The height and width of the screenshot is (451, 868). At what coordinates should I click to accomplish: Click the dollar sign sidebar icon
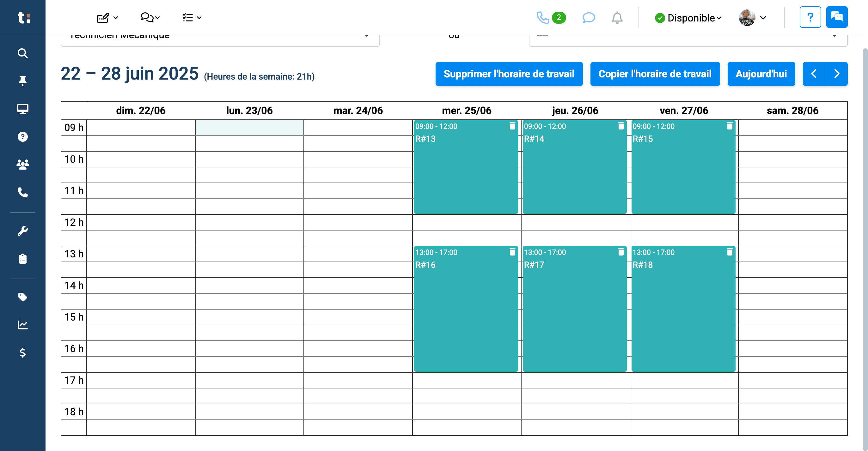click(22, 352)
